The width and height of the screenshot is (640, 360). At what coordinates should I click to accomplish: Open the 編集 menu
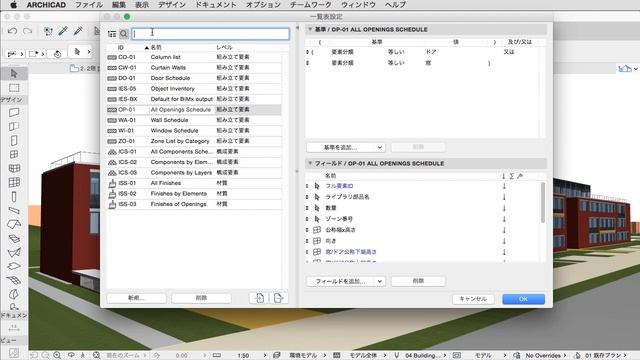pyautogui.click(x=119, y=5)
